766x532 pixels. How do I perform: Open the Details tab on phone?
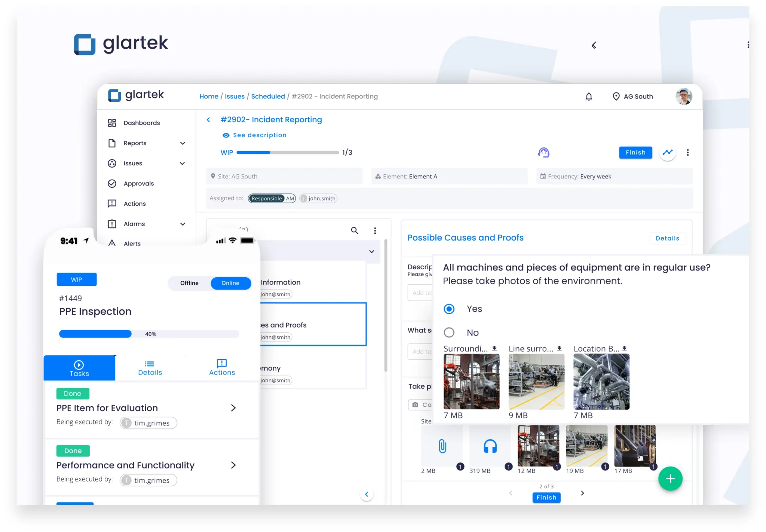click(150, 368)
